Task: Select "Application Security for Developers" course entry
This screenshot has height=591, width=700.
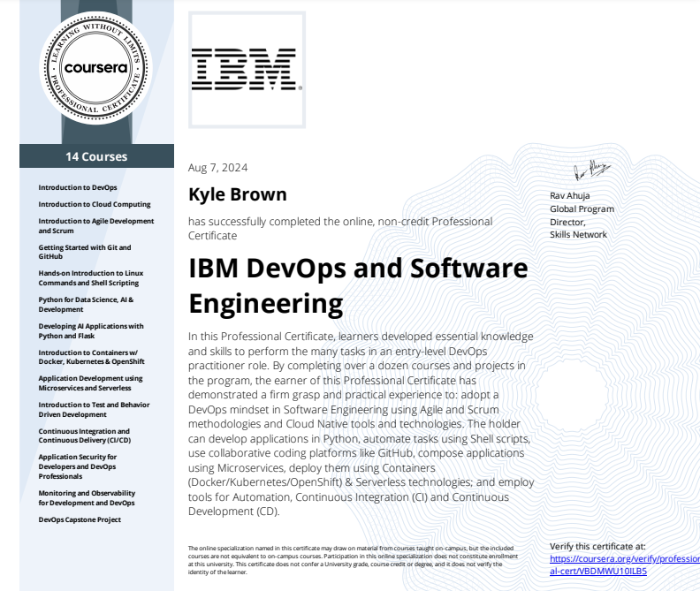Action: [77, 466]
